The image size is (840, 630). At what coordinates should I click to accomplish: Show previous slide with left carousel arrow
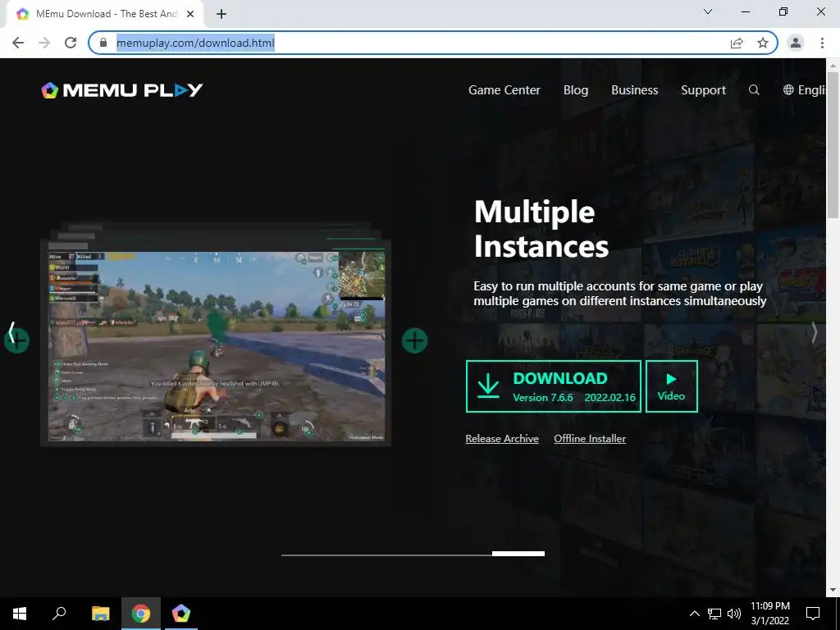point(11,332)
